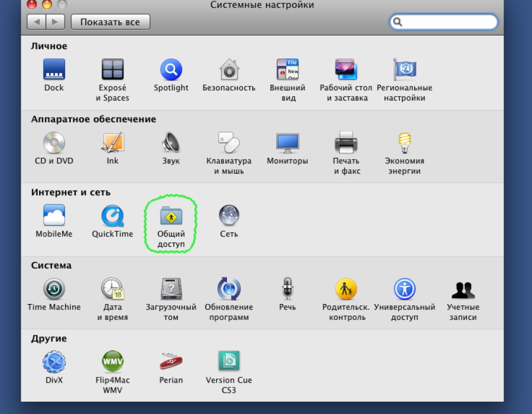Close the Системные настройки window
Screen dimensions: 532x414
point(31,4)
